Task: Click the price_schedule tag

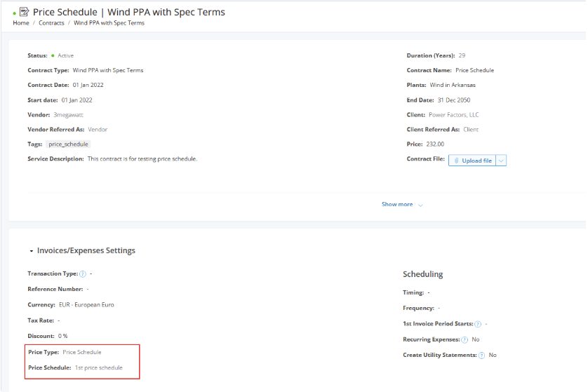Action: click(x=69, y=144)
